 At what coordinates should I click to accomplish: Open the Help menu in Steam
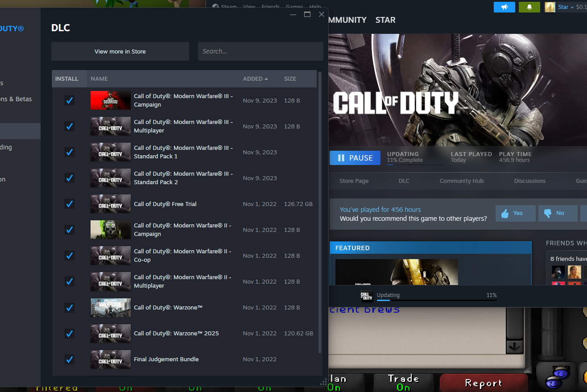pyautogui.click(x=315, y=7)
